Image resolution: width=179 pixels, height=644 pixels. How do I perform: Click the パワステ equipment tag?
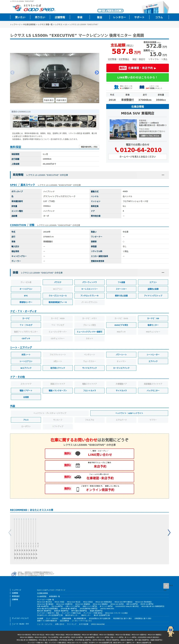tap(58, 282)
